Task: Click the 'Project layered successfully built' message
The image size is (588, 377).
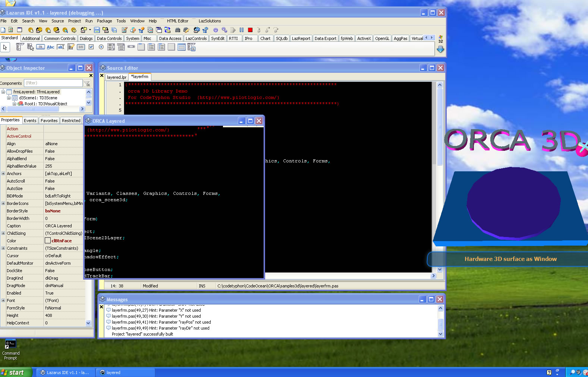Action: pos(142,334)
